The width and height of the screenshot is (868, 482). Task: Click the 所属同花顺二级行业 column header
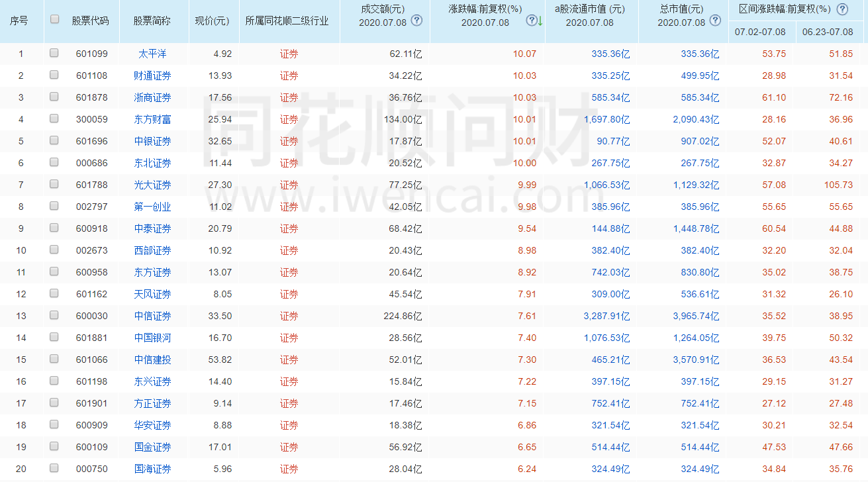point(287,21)
